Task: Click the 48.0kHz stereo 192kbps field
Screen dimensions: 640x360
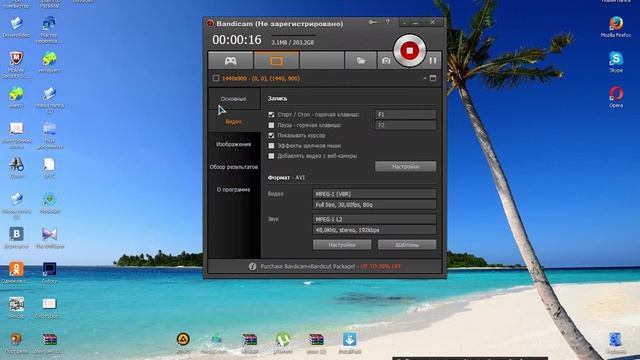Action: [374, 230]
